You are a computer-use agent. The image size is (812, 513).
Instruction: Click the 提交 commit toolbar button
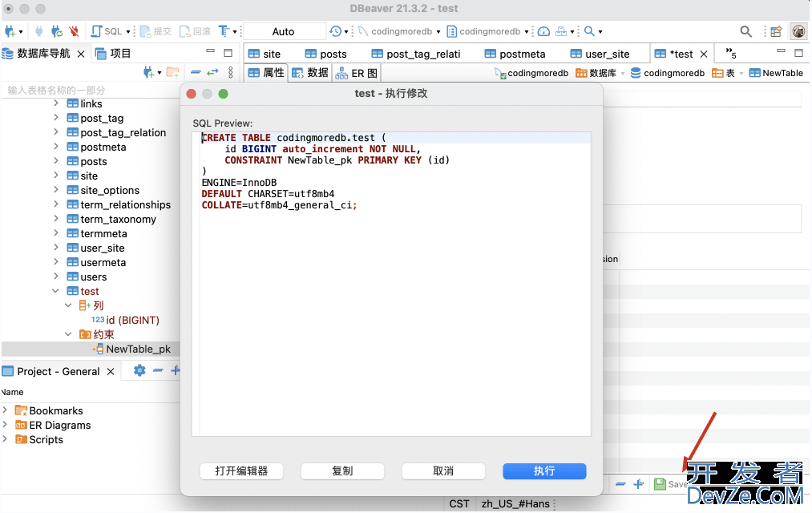[156, 31]
